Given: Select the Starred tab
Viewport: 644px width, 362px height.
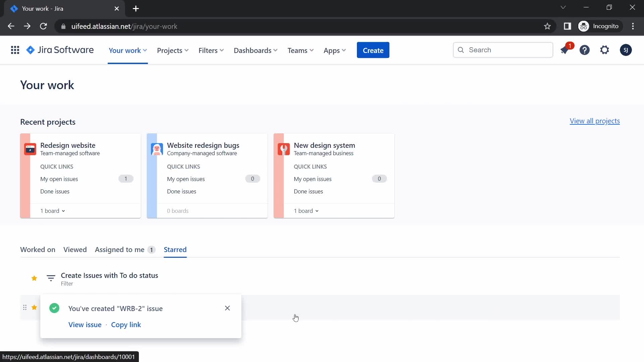Looking at the screenshot, I should click(175, 250).
